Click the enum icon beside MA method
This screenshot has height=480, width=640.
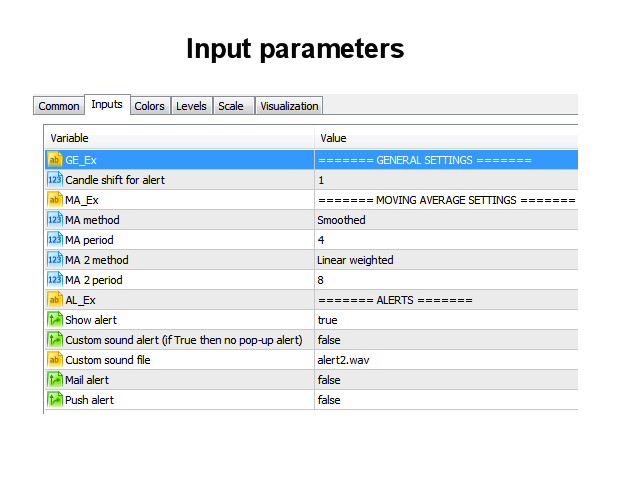(55, 220)
